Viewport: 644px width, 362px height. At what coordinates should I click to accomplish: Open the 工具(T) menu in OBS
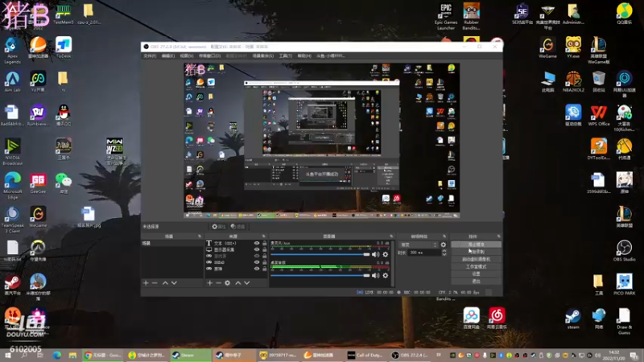[x=286, y=56]
